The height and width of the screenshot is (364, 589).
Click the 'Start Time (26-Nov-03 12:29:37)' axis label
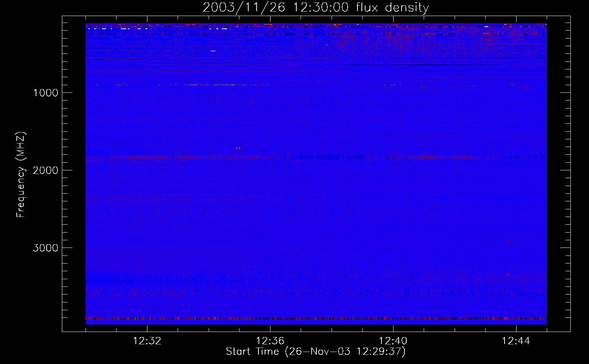pos(316,352)
